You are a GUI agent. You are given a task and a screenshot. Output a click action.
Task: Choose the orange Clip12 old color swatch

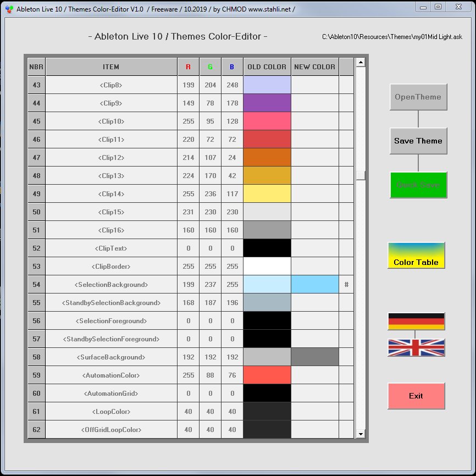[x=267, y=157]
